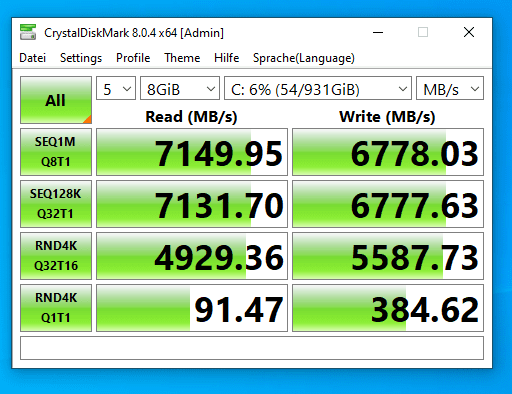Click the CrystalDiskMark app icon in title bar
This screenshot has height=394, width=512.
click(28, 32)
